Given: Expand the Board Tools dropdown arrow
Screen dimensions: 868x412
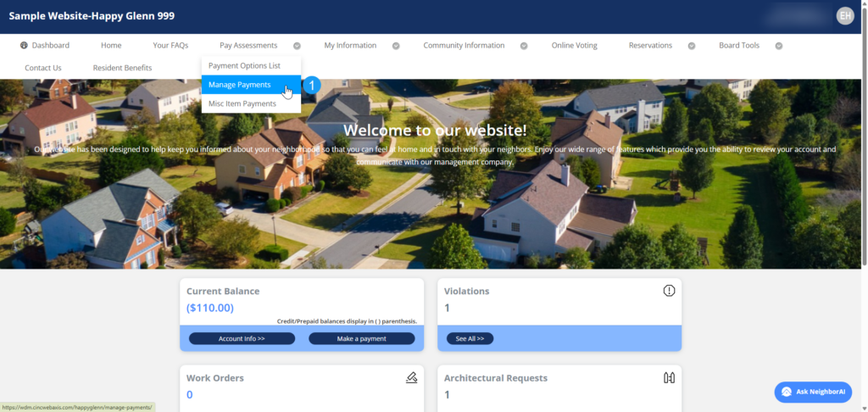Looking at the screenshot, I should point(778,46).
